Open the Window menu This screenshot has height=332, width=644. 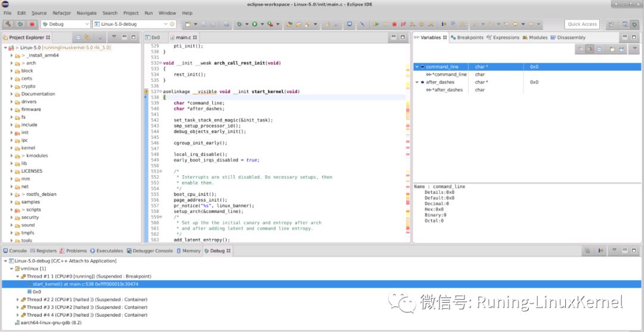pos(167,13)
